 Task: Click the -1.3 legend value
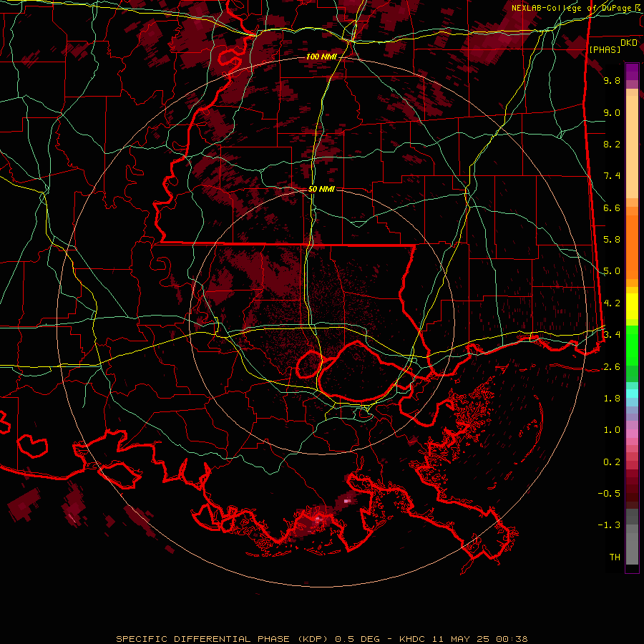point(609,525)
